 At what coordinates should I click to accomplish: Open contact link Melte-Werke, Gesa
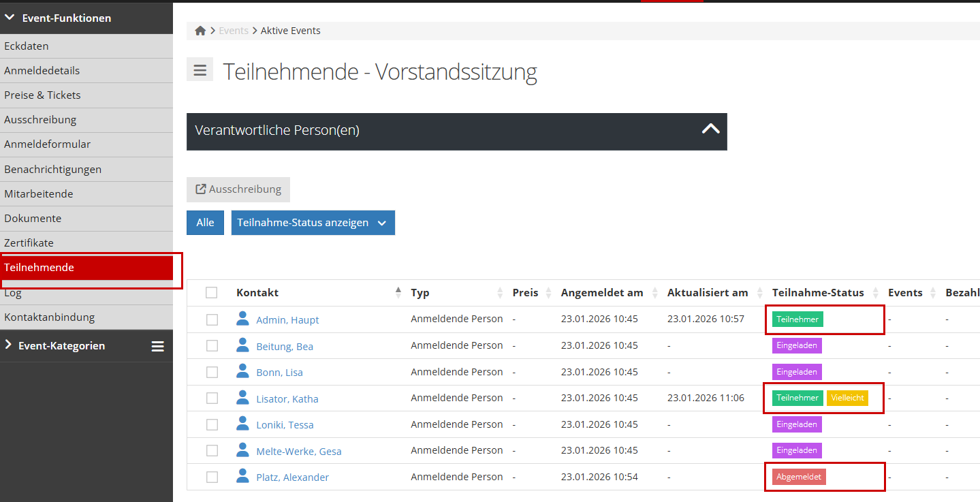click(299, 451)
